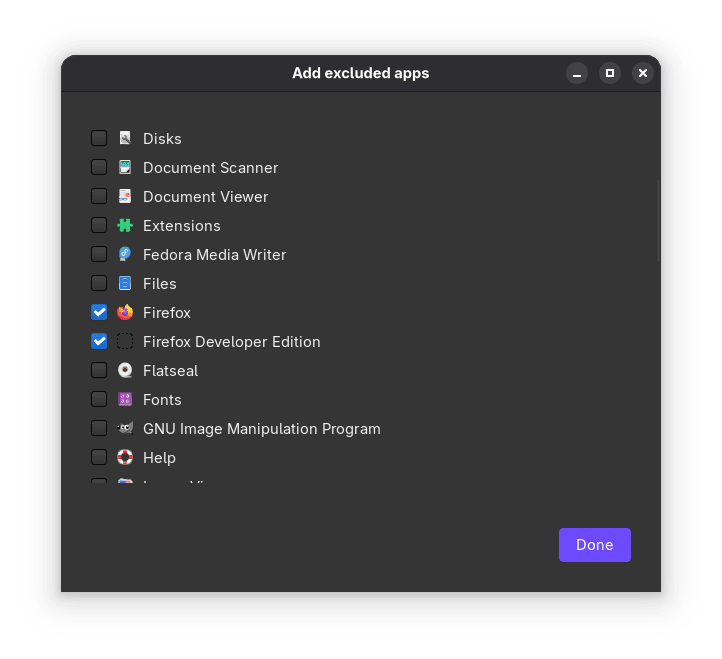Click the Document Viewer icon
The width and height of the screenshot is (722, 659).
pyautogui.click(x=125, y=196)
